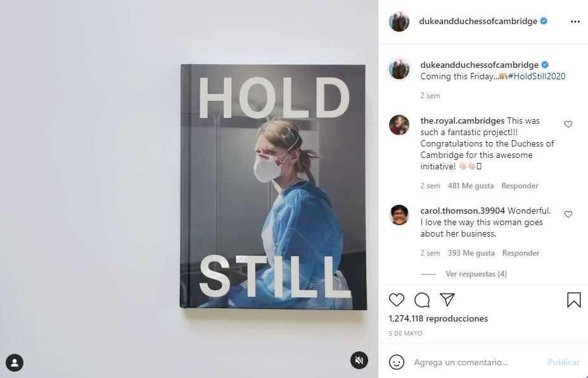
Task: Open emoji picker smiley icon
Action: (x=397, y=362)
